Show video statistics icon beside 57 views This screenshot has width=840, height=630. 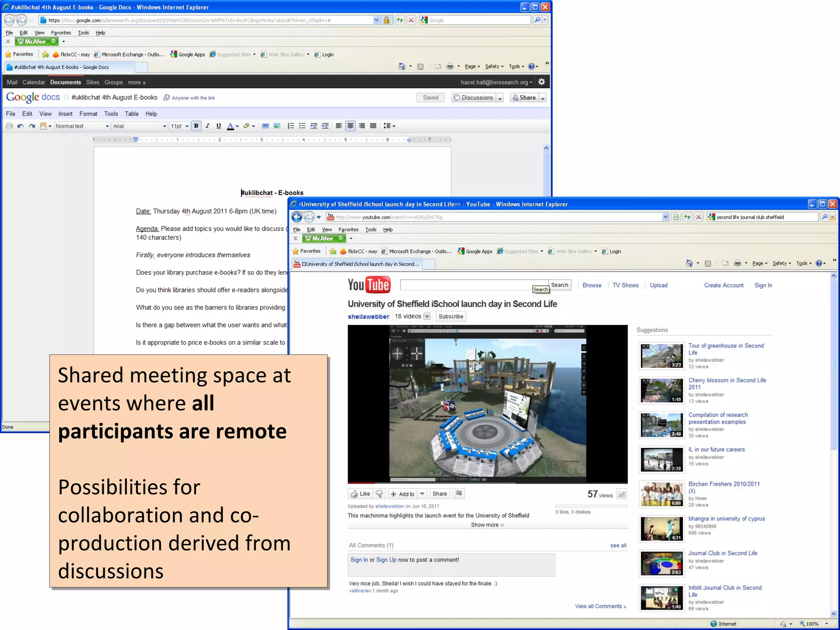622,494
